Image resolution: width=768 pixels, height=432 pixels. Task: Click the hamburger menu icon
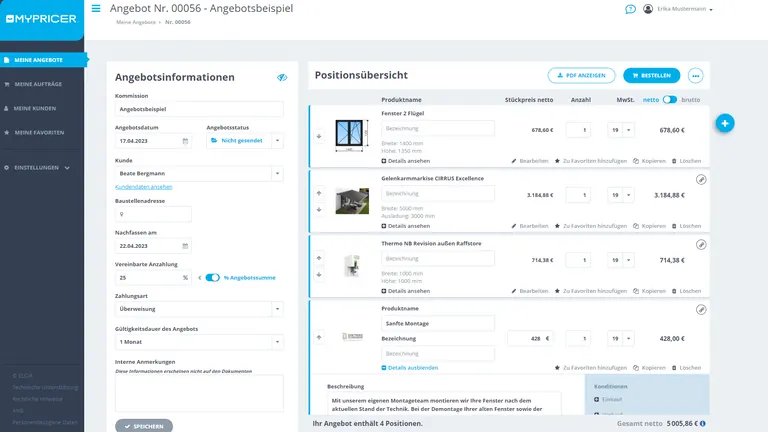96,9
